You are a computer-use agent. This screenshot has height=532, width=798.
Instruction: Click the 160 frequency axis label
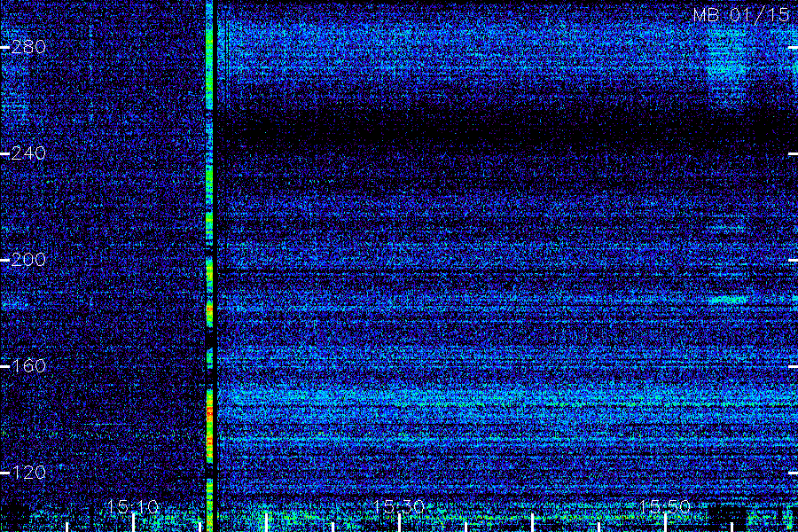[x=28, y=366]
